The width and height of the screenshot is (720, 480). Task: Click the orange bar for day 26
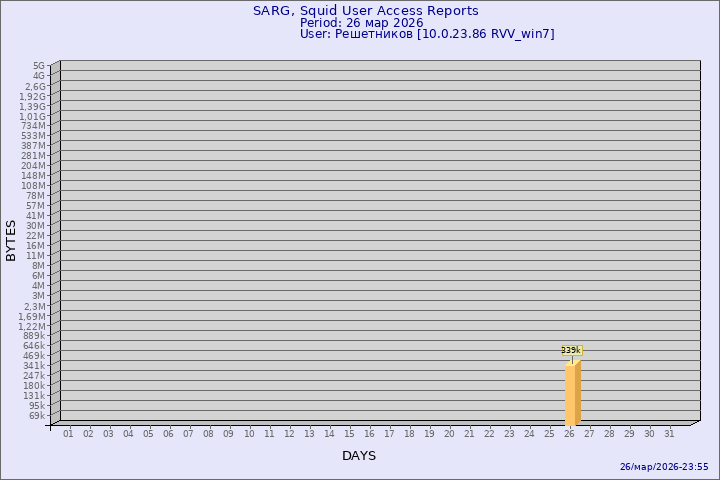pyautogui.click(x=572, y=394)
